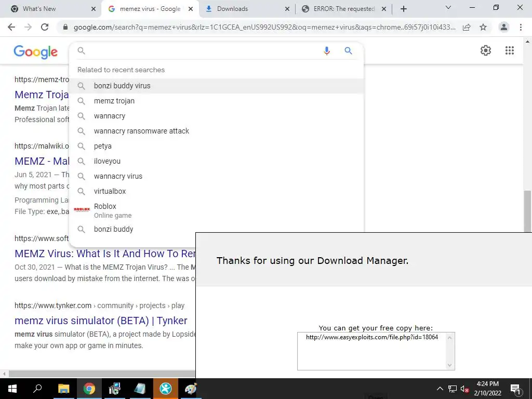The height and width of the screenshot is (399, 532).
Task: Open the Chrome three-dot menu
Action: pyautogui.click(x=521, y=27)
